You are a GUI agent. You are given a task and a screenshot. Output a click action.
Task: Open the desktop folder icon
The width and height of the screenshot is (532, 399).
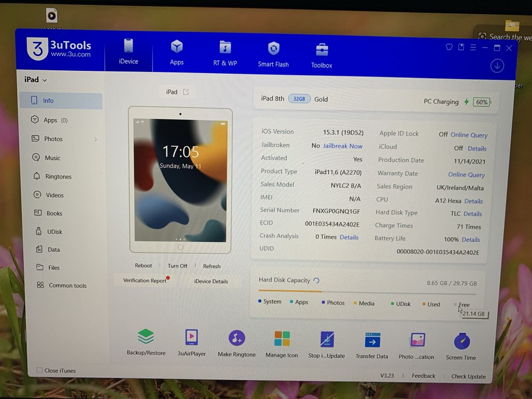tap(512, 25)
